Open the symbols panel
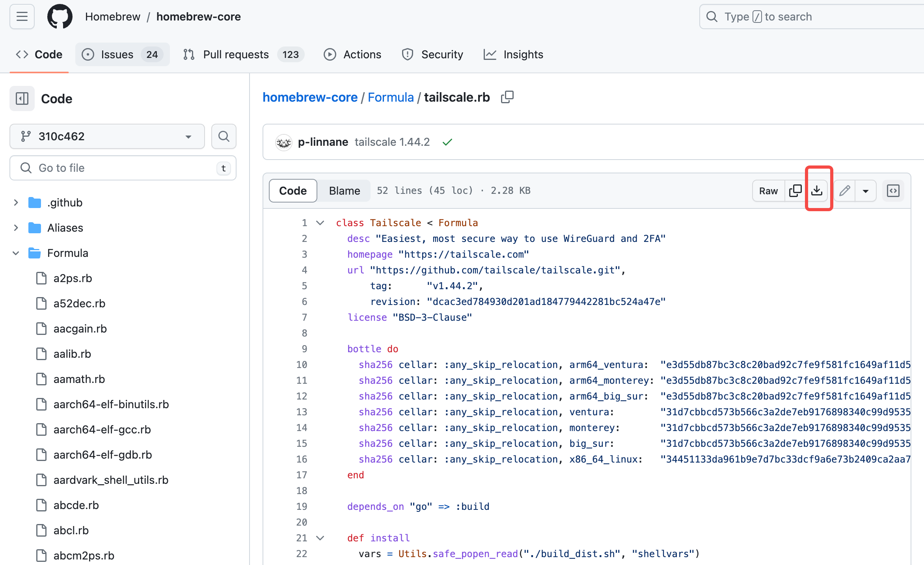The width and height of the screenshot is (924, 565). [x=893, y=191]
